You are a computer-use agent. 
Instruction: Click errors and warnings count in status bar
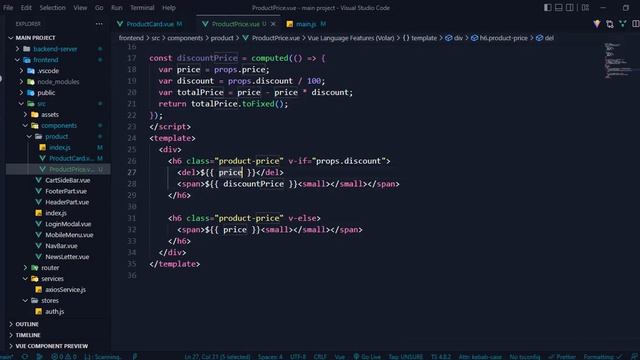[64, 356]
